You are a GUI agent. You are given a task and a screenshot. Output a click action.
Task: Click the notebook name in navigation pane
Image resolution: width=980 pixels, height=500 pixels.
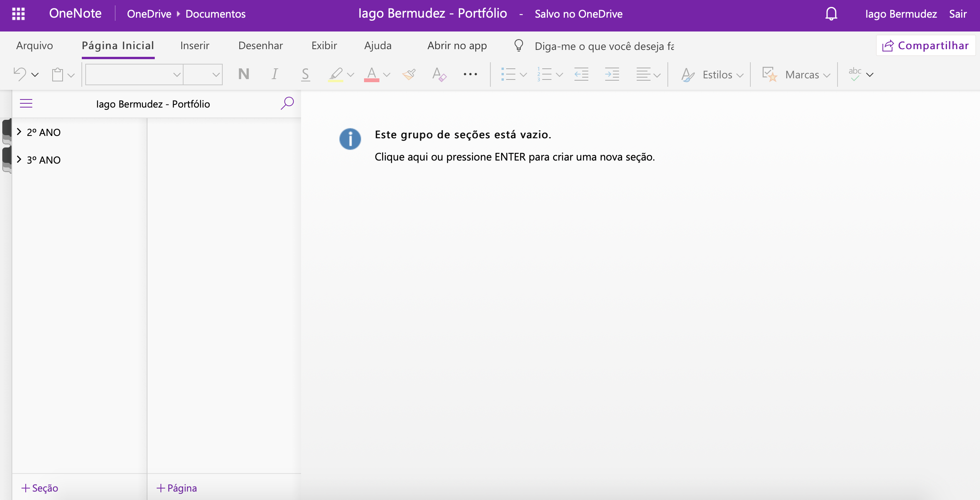[153, 104]
